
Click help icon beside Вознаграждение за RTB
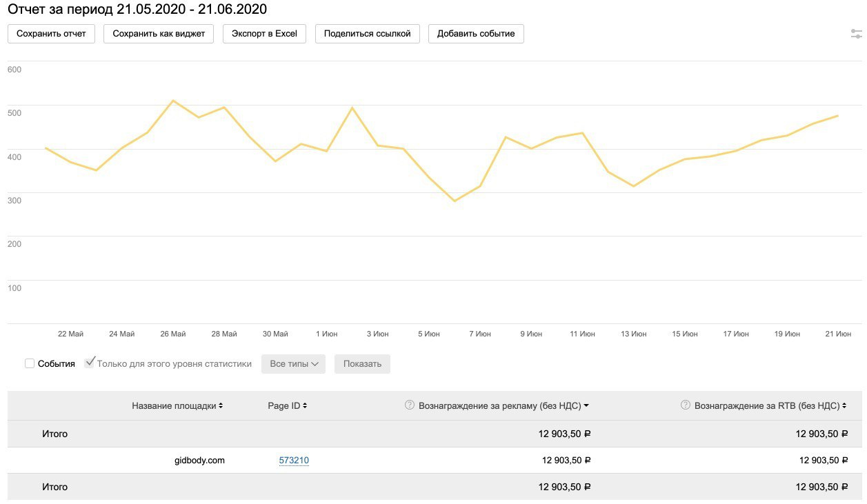pyautogui.click(x=686, y=405)
